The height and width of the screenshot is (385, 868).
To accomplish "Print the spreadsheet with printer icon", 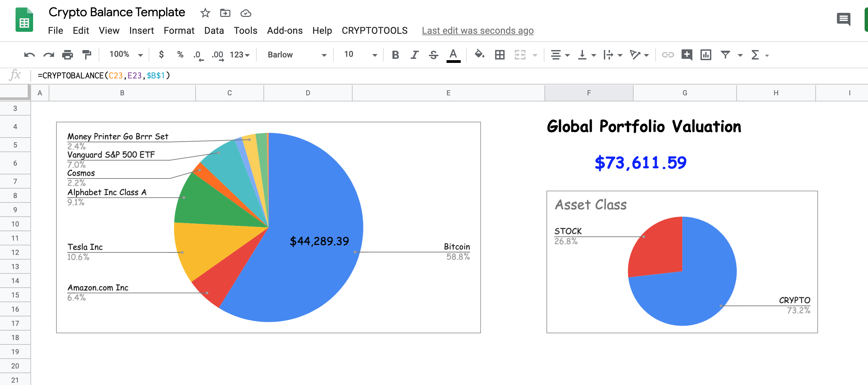I will (x=68, y=55).
